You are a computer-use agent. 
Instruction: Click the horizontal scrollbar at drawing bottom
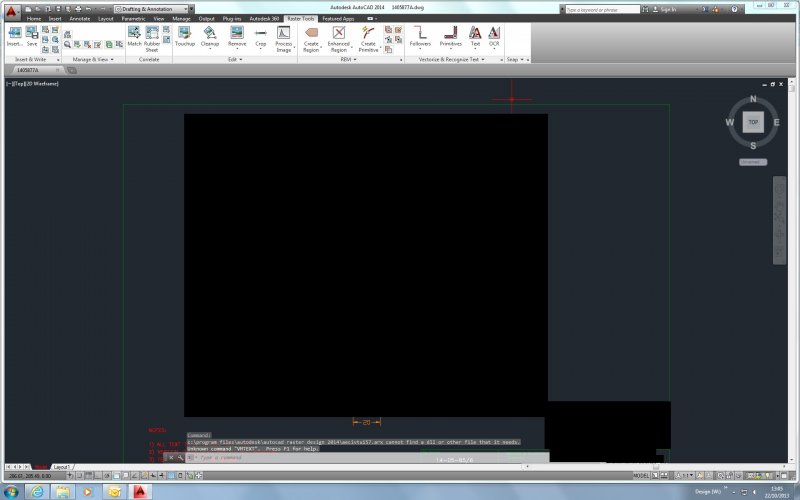point(656,466)
